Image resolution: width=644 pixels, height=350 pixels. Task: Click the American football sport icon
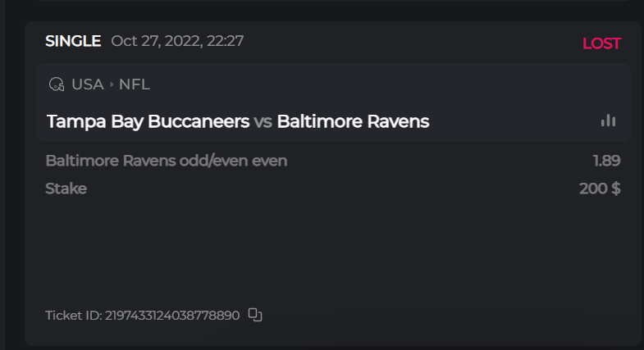56,84
